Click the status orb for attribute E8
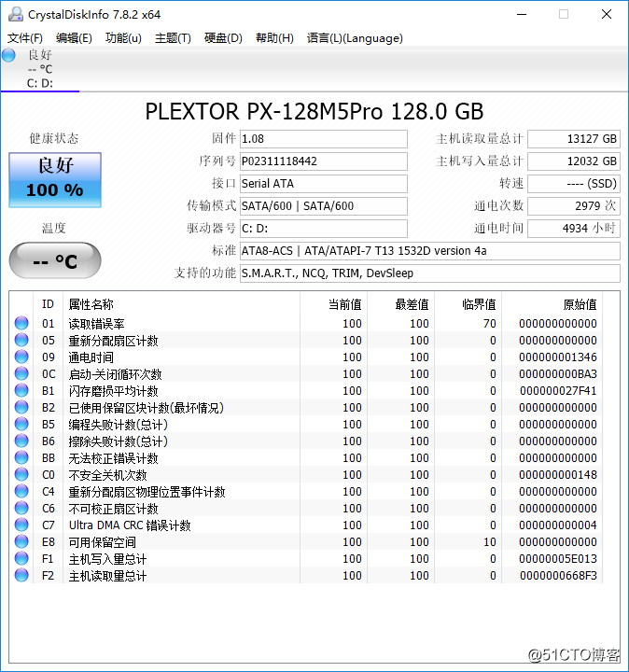 21,541
